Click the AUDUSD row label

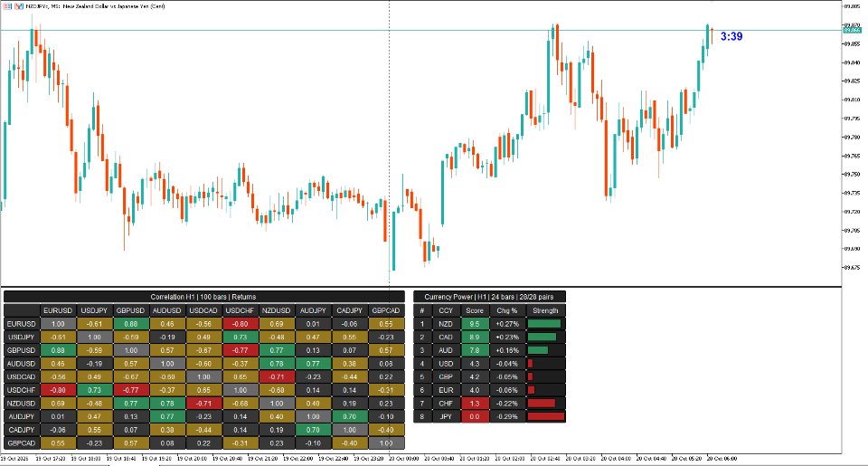pyautogui.click(x=22, y=364)
